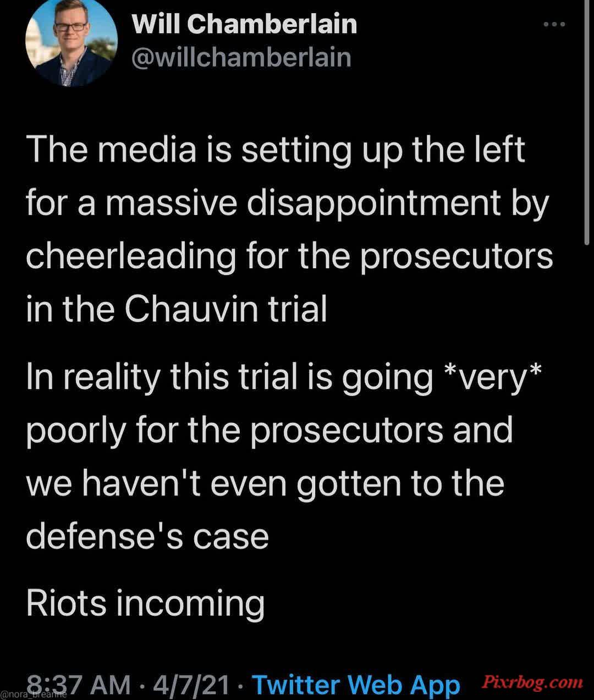Click the "Riots incoming" line
The image size is (594, 700).
tap(146, 603)
